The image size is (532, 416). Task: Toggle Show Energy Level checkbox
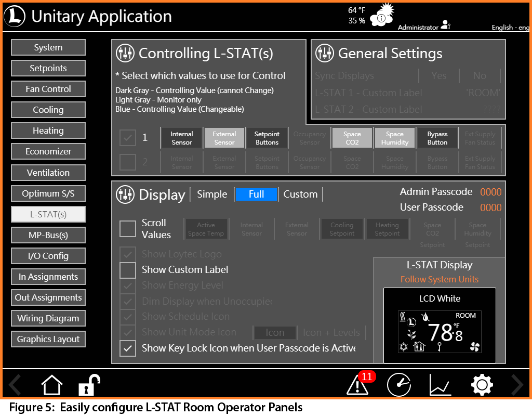click(x=128, y=286)
